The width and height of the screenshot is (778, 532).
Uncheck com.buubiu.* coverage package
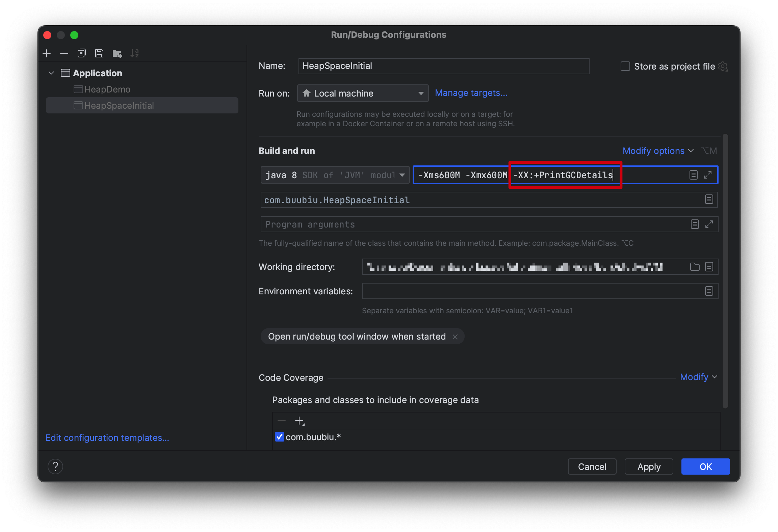[x=279, y=437]
